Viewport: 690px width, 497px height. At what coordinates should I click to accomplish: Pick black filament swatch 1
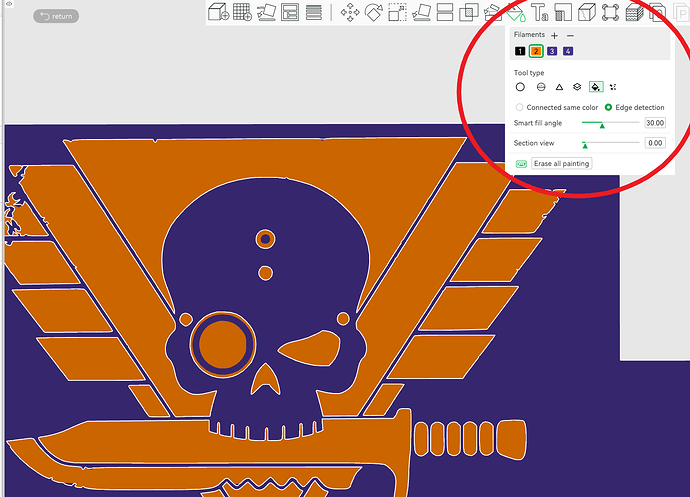click(520, 51)
